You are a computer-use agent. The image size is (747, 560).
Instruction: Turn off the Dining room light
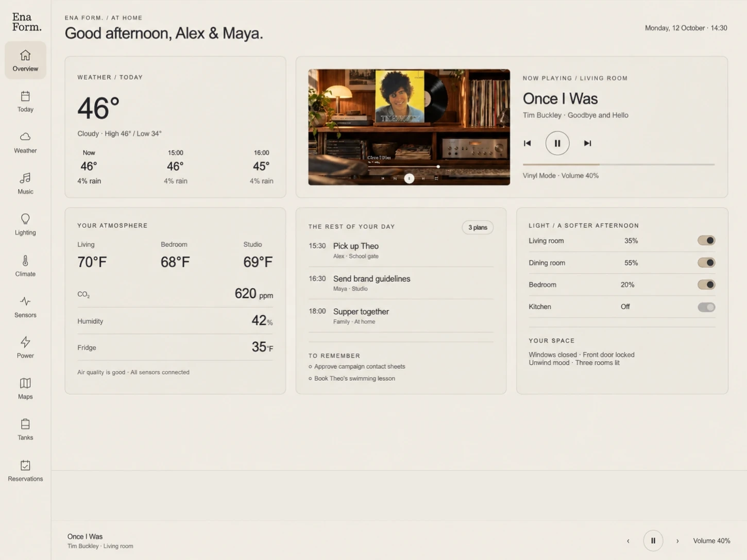point(706,263)
